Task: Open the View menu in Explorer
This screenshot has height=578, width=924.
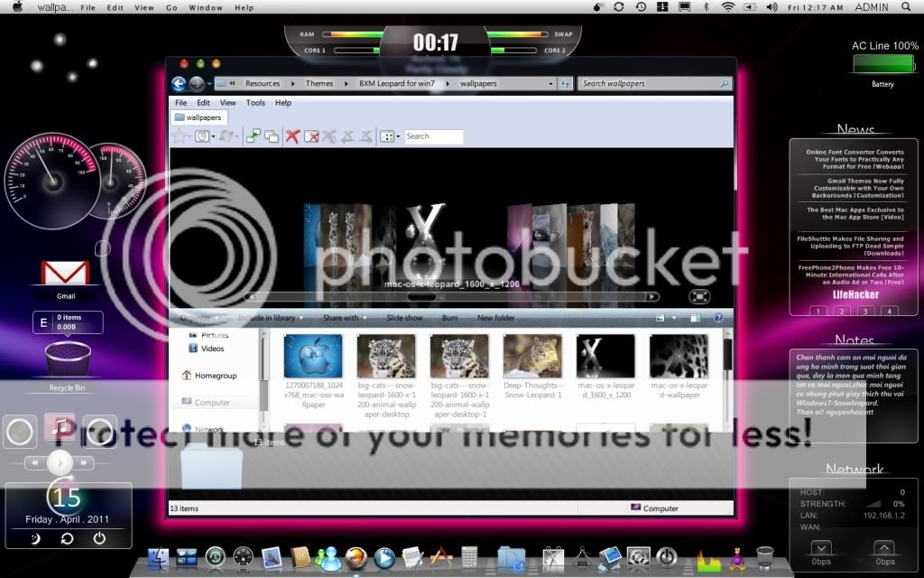Action: [x=228, y=103]
